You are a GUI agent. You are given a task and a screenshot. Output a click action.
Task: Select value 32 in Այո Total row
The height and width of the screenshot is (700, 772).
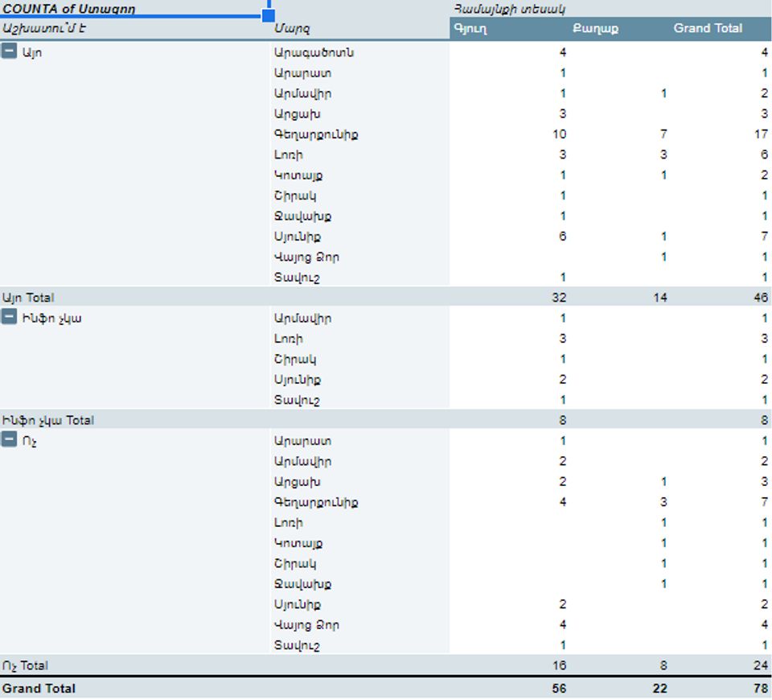[x=560, y=298]
